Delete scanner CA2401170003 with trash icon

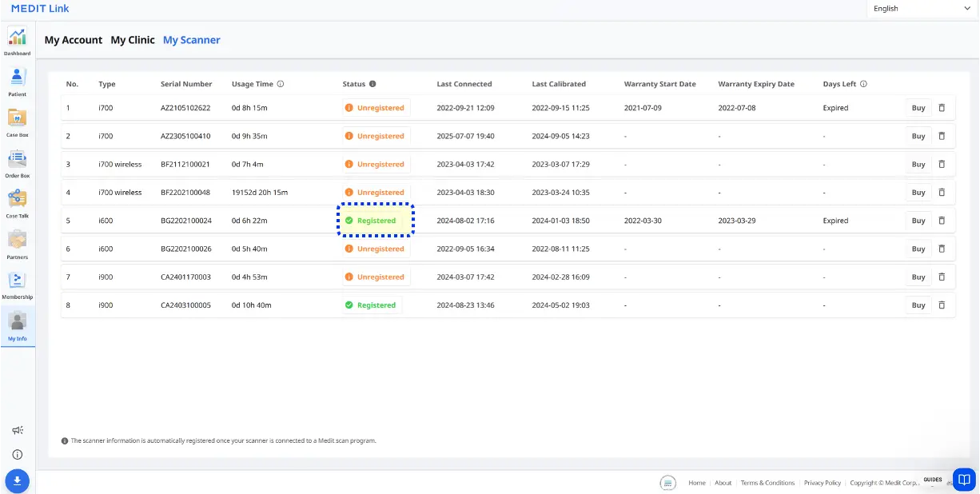[942, 277]
